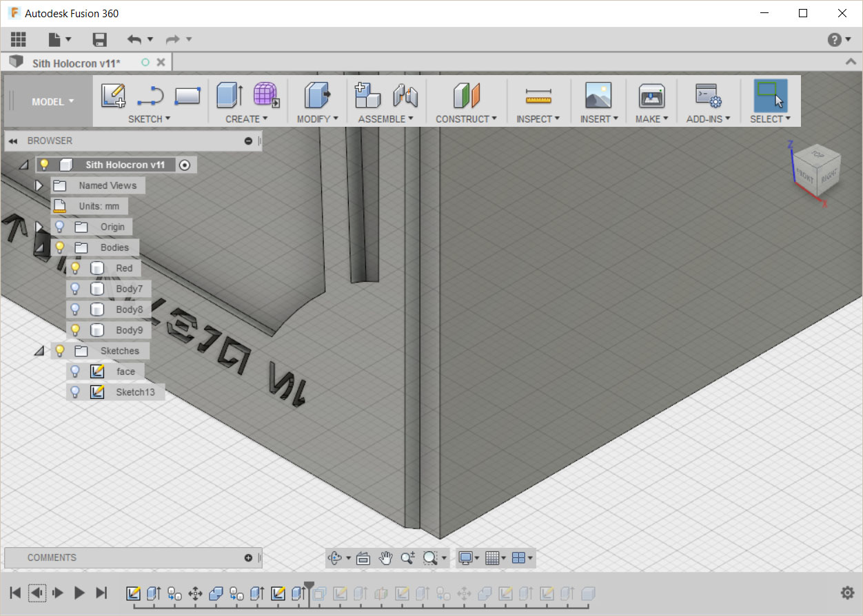Select the Create Sketch tool
This screenshot has width=863, height=616.
pyautogui.click(x=113, y=95)
